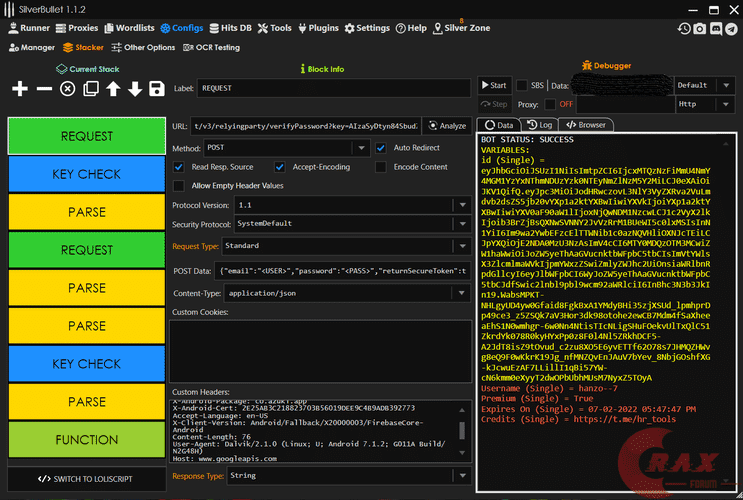Move selected block up with arrow icon
The width and height of the screenshot is (743, 500).
(x=113, y=89)
